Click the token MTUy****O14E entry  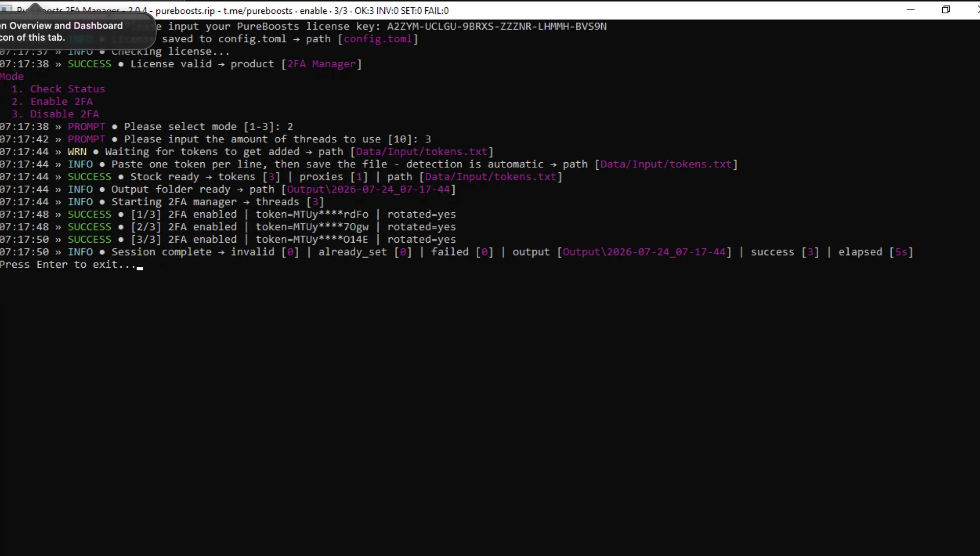[312, 240]
